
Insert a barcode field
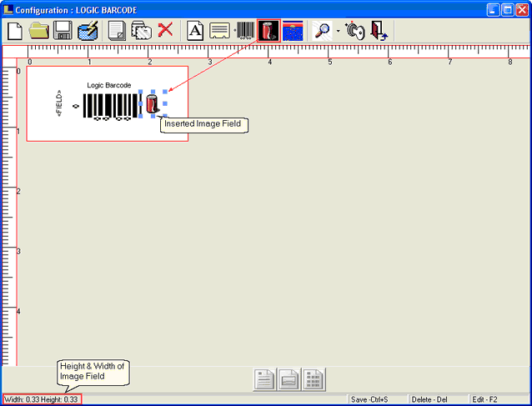click(x=245, y=31)
